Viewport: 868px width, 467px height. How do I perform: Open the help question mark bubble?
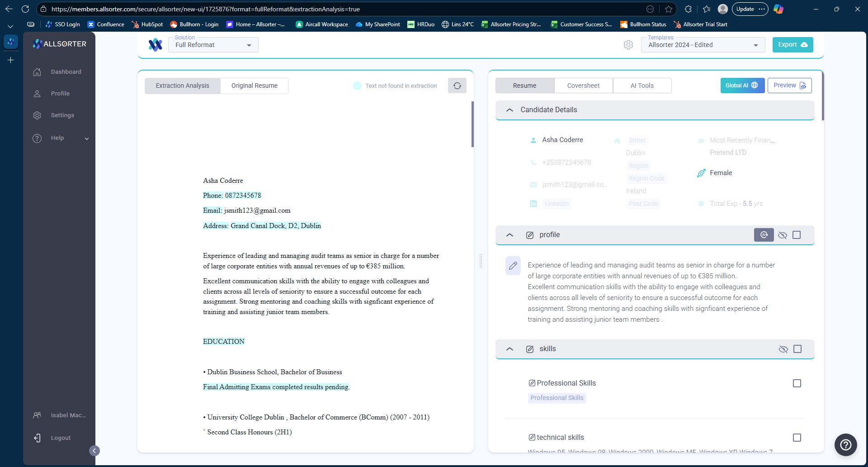point(845,445)
